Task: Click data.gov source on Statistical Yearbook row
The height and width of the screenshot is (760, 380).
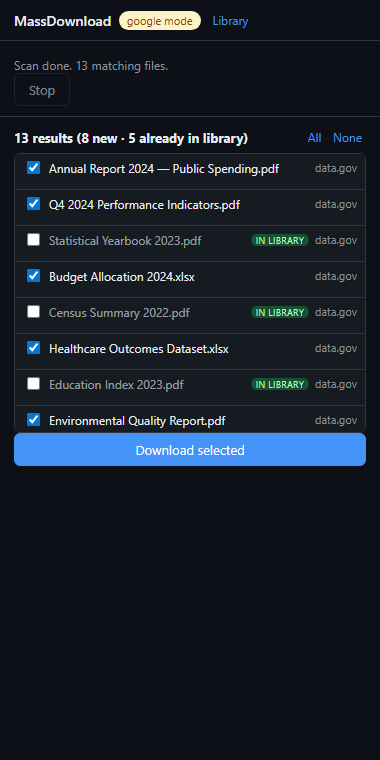Action: tap(336, 240)
